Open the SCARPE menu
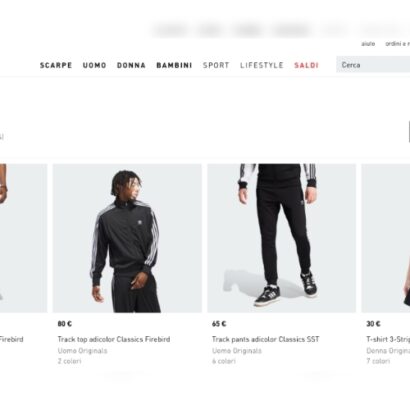 tap(56, 65)
